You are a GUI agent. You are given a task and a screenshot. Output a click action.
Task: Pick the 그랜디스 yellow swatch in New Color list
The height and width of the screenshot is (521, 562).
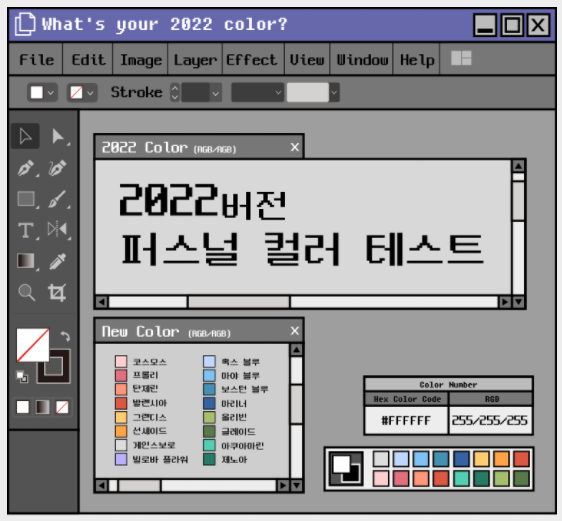point(121,417)
